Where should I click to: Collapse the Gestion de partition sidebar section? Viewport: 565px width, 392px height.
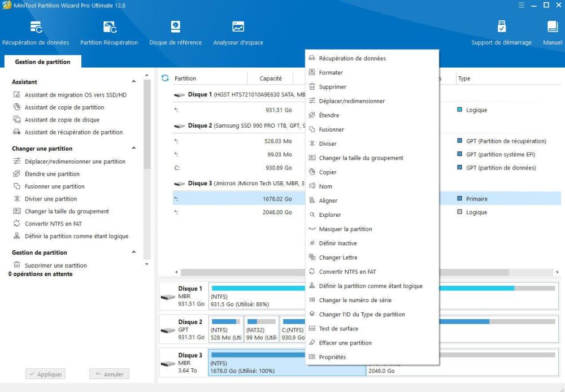click(x=134, y=252)
